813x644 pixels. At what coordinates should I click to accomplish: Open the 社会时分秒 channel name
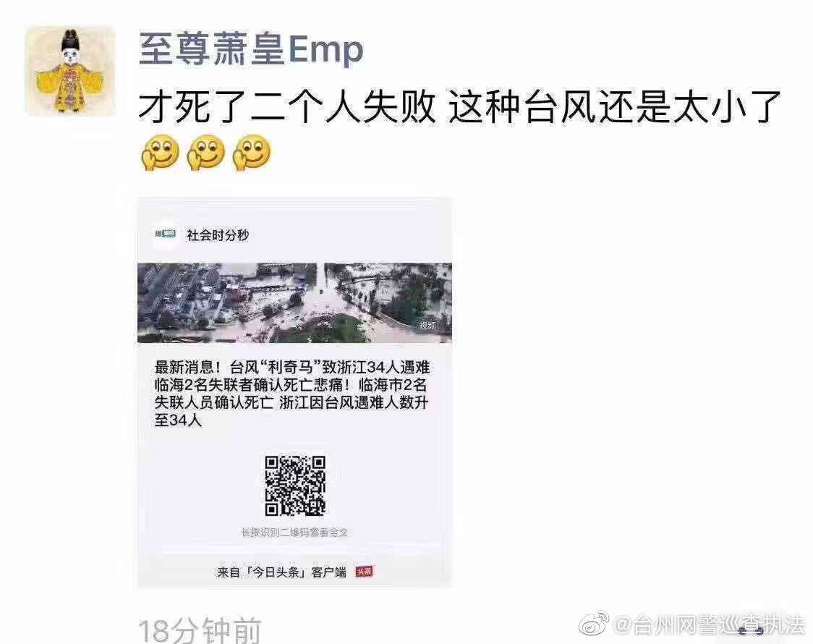tap(218, 235)
